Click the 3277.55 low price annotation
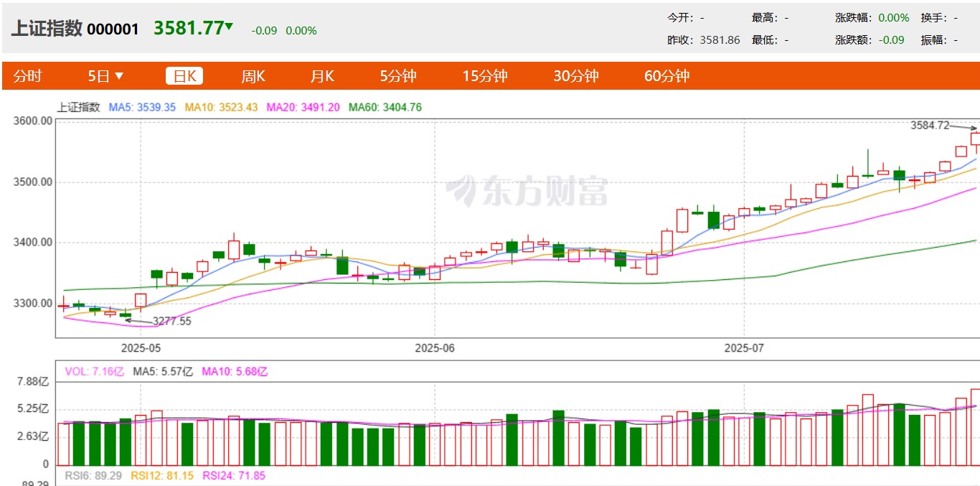The image size is (980, 486). tap(172, 322)
